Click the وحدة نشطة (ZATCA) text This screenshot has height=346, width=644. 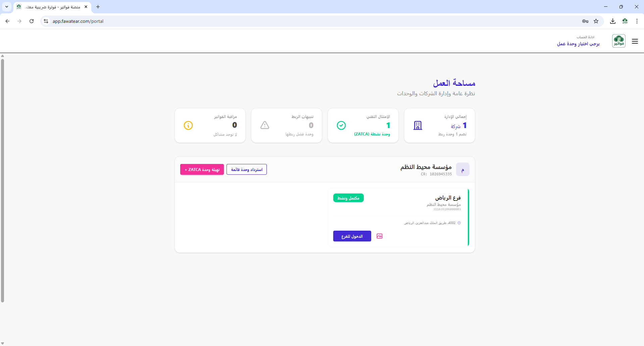coord(372,134)
